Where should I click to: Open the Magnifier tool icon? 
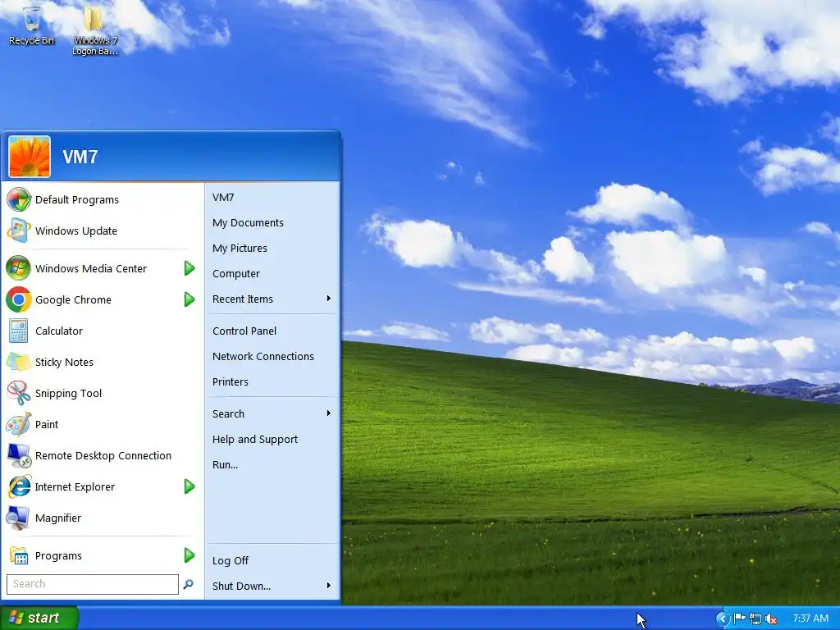19,518
